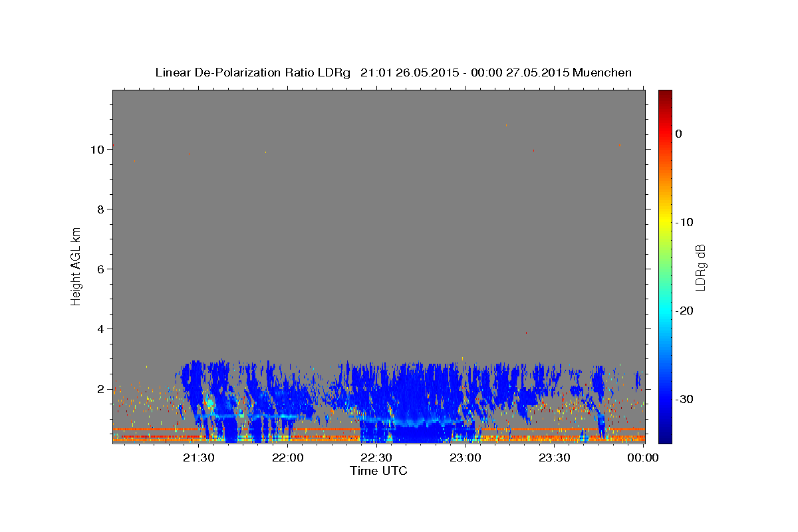798x532 pixels.
Task: Click the colorbar value -20
Action: (x=684, y=311)
